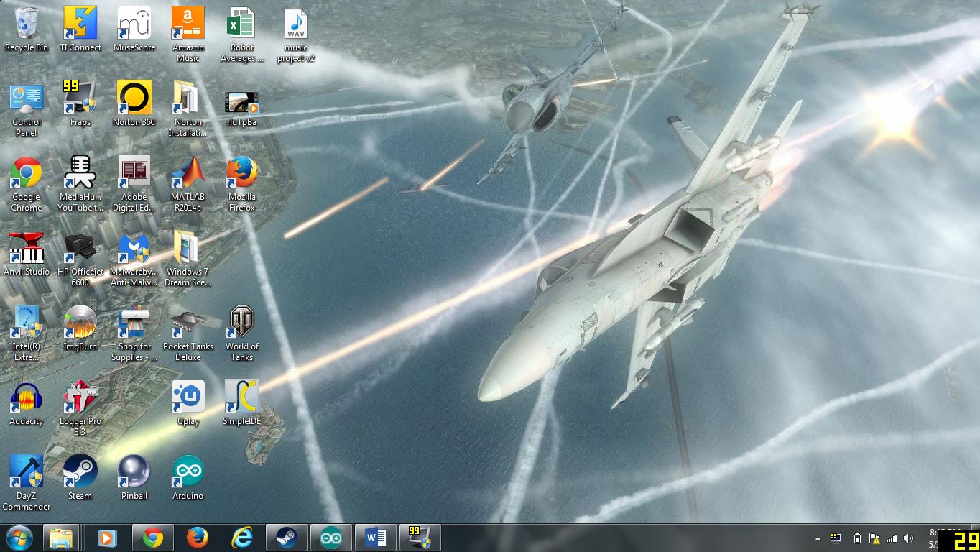Open Amazon Music desktop shortcut

coord(188,34)
